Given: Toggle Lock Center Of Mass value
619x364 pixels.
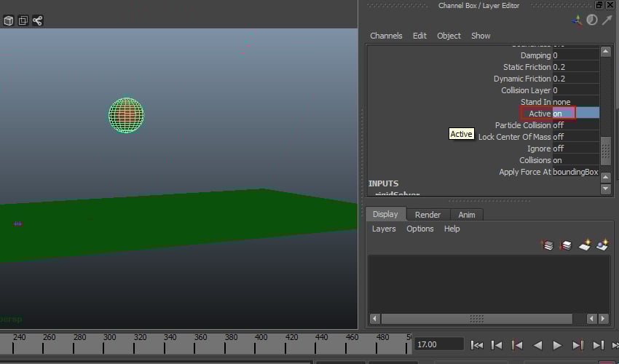Looking at the screenshot, I should click(x=575, y=137).
